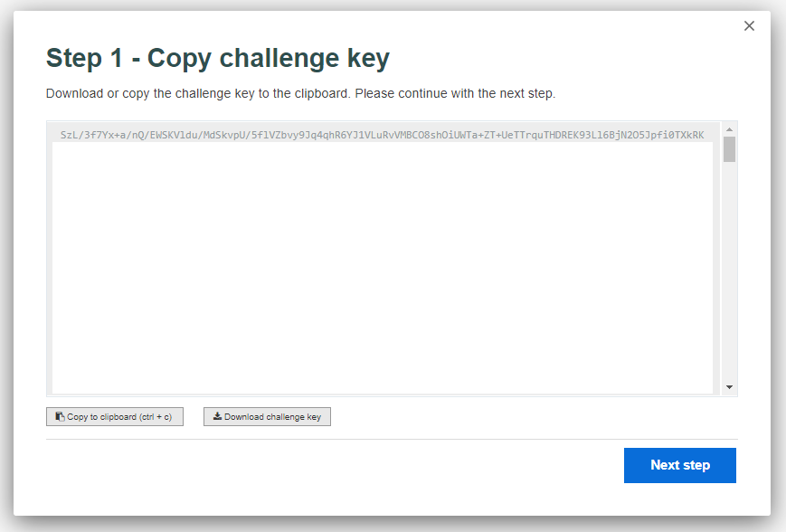Select the "Next step" label text
Viewport: 786px width, 532px height.
pyautogui.click(x=680, y=465)
